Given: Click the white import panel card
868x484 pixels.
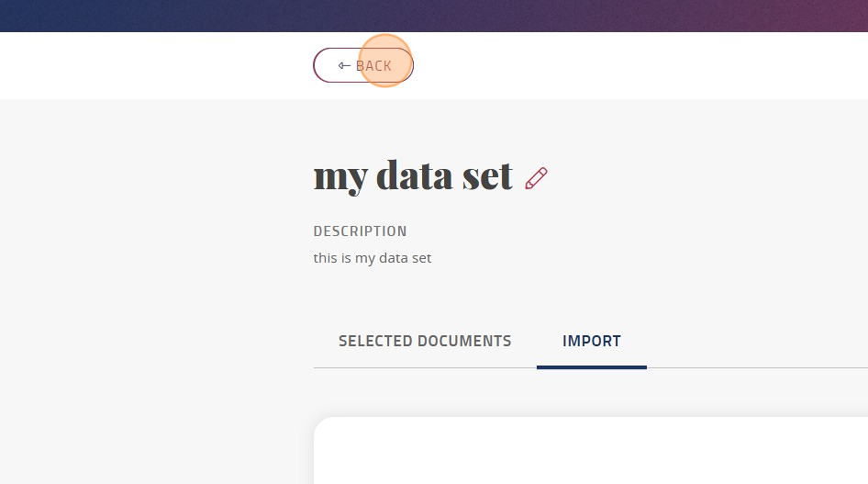Looking at the screenshot, I should tap(591, 450).
